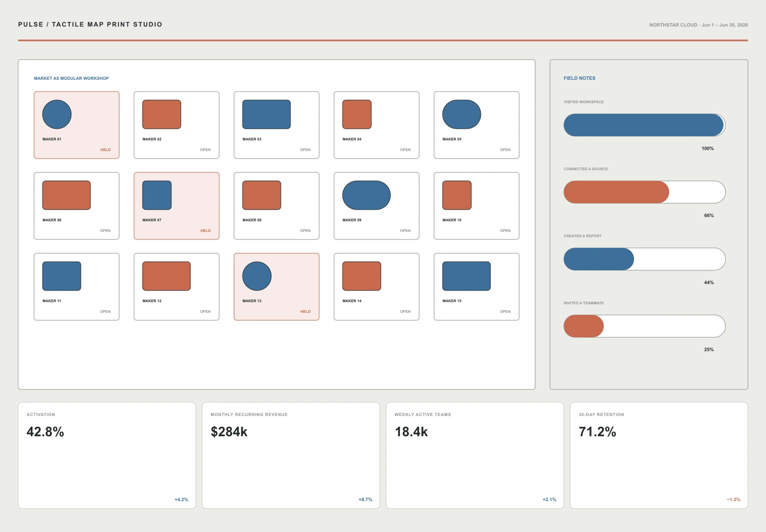Open the 30-Day Retention card
The image size is (766, 532).
(x=659, y=455)
